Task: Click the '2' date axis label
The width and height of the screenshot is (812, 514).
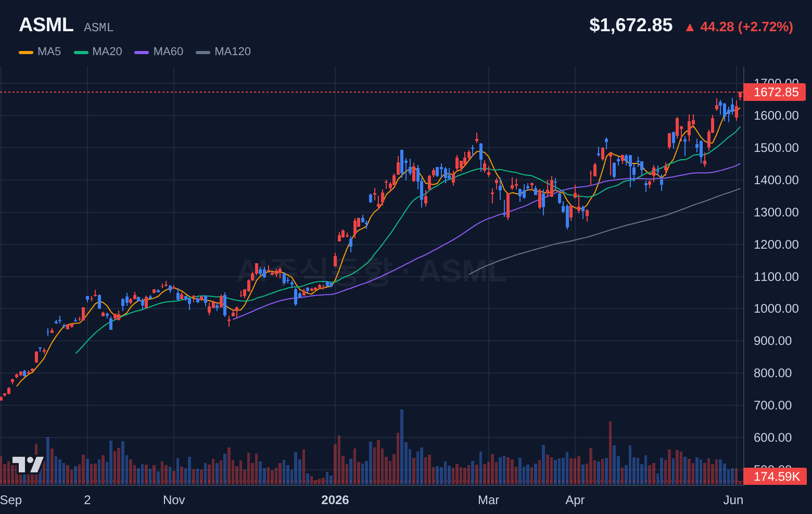Action: tap(87, 500)
